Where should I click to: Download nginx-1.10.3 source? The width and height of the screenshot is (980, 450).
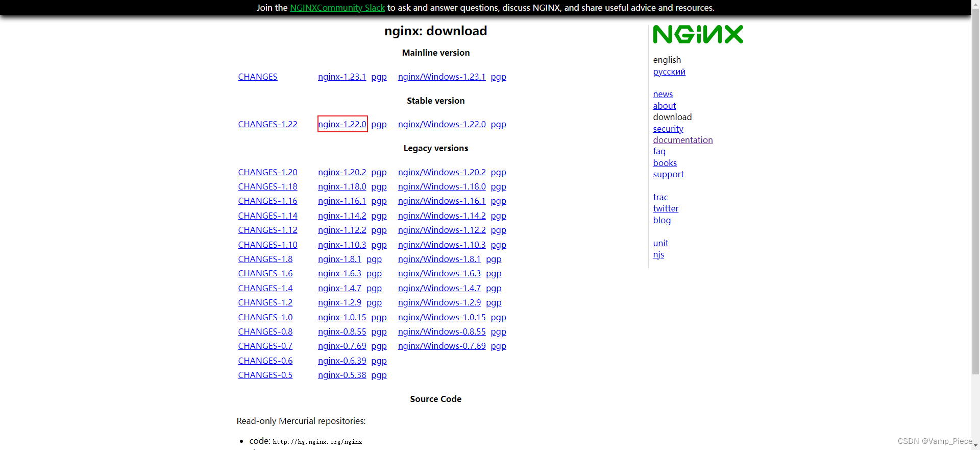342,245
